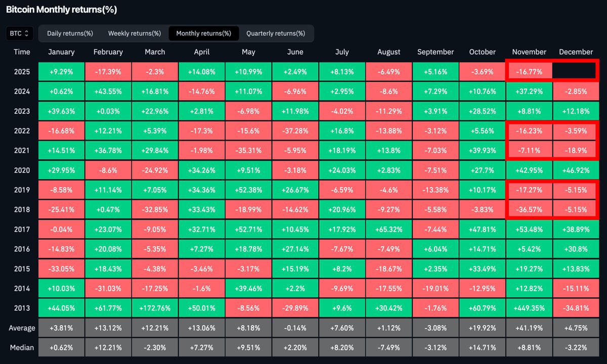Click the Median row label
Viewport: 607px width, 364px height.
(22, 347)
